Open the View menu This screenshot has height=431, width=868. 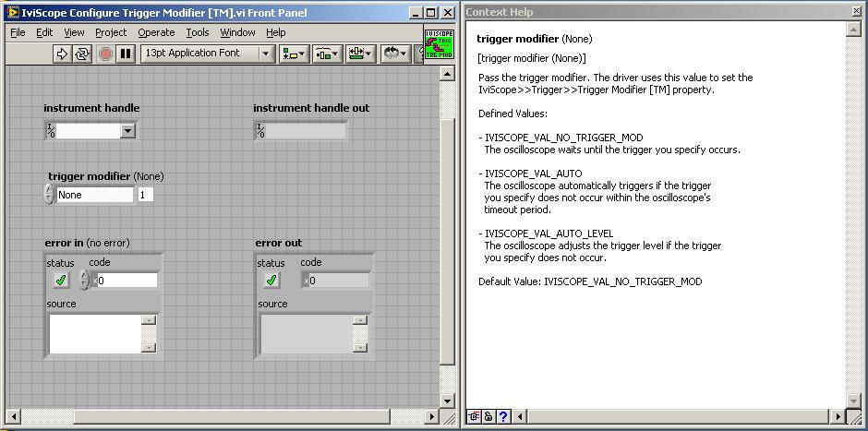74,32
